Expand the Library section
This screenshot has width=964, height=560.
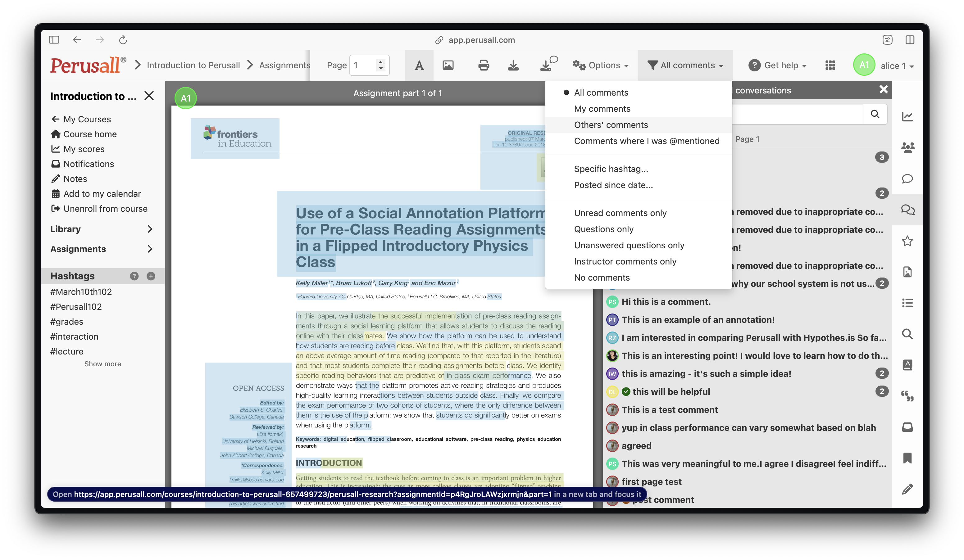click(x=102, y=229)
